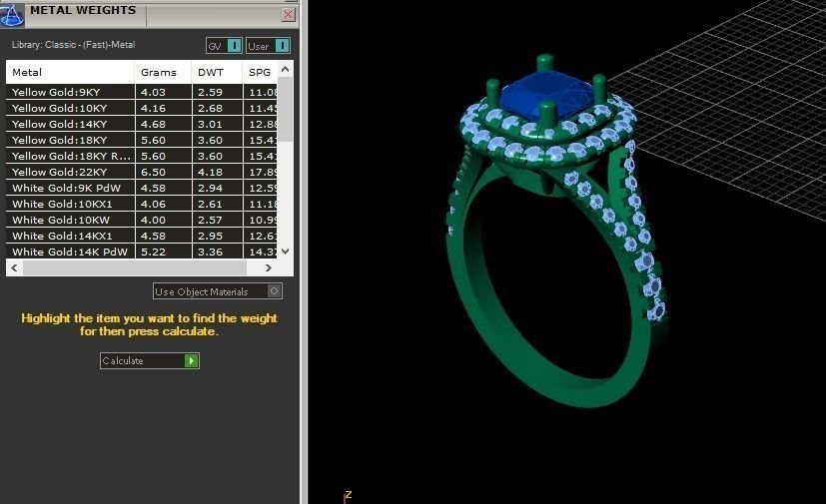
Task: Select White Gold:9K PdW row
Action: click(x=142, y=188)
